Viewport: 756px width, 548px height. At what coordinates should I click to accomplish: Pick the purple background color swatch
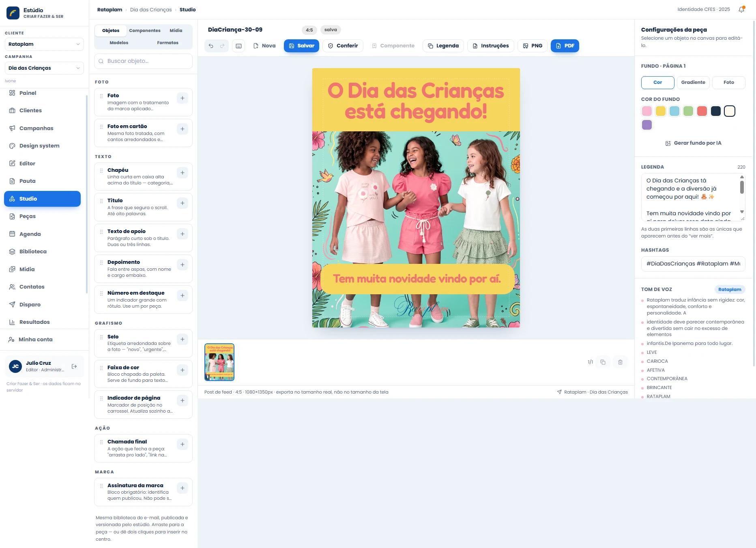(647, 125)
